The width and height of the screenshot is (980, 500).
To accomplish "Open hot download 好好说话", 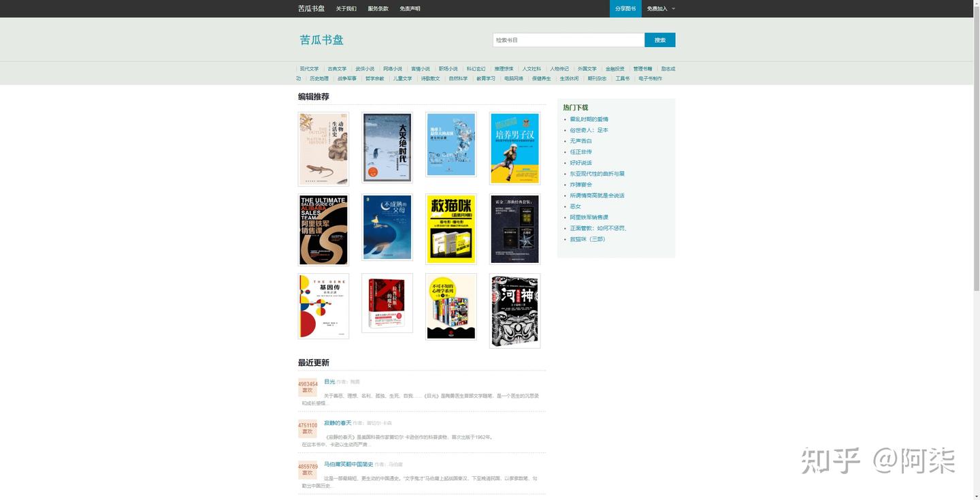I will coord(581,163).
